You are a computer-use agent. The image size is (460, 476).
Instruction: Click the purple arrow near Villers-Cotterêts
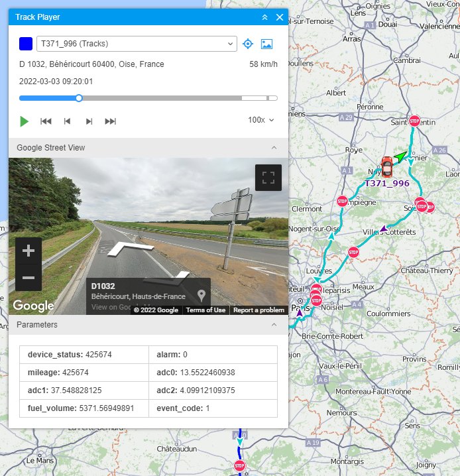point(384,229)
